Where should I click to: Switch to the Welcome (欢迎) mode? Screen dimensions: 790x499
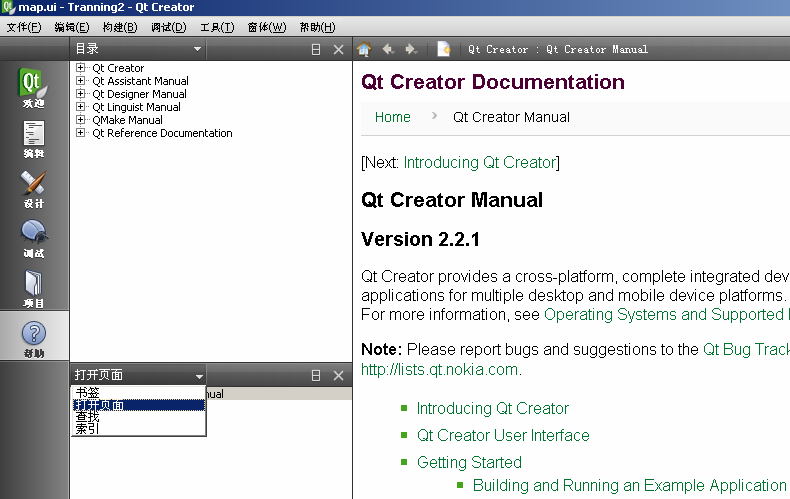tap(34, 87)
